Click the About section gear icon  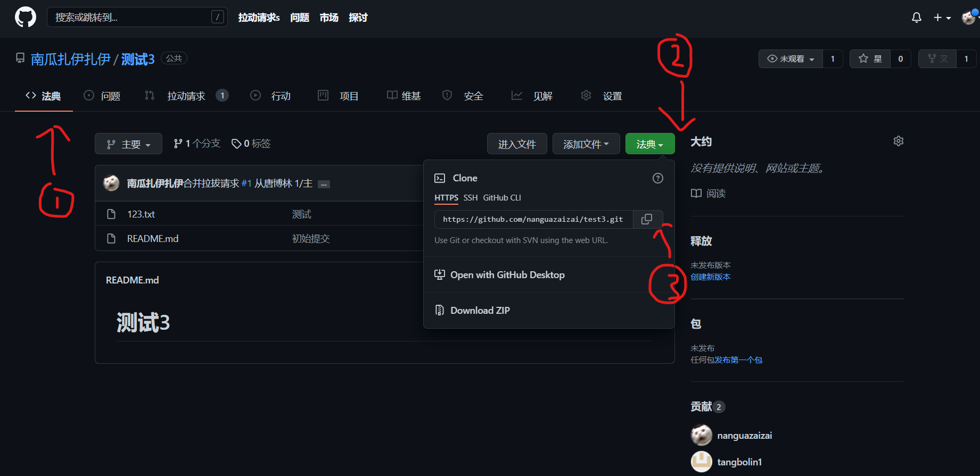tap(899, 141)
